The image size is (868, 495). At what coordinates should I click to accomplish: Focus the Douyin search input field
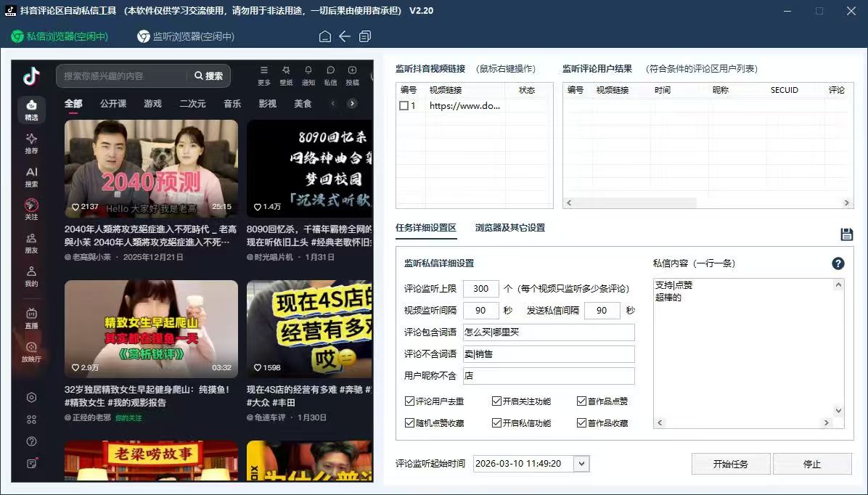pyautogui.click(x=122, y=76)
